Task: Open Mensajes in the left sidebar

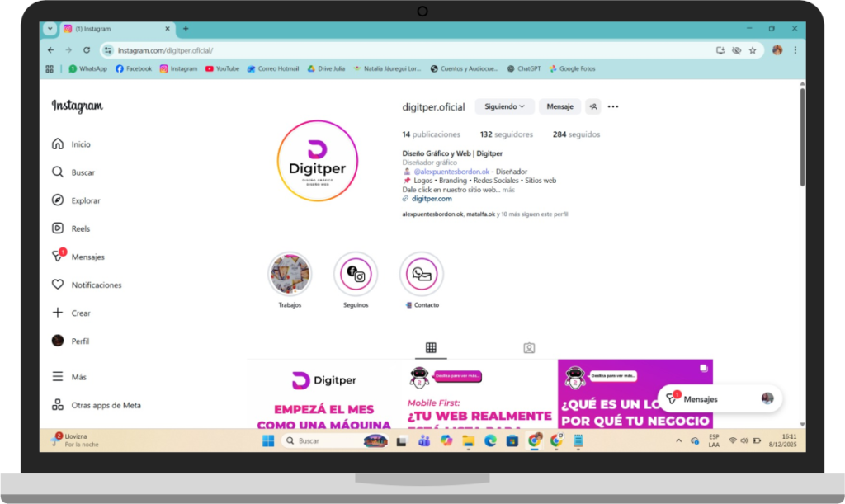Action: [x=87, y=257]
